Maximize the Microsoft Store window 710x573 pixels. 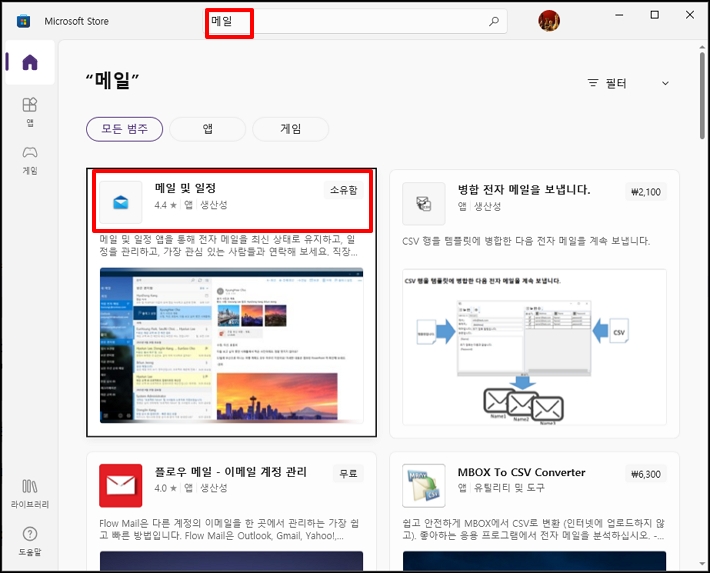coord(654,15)
